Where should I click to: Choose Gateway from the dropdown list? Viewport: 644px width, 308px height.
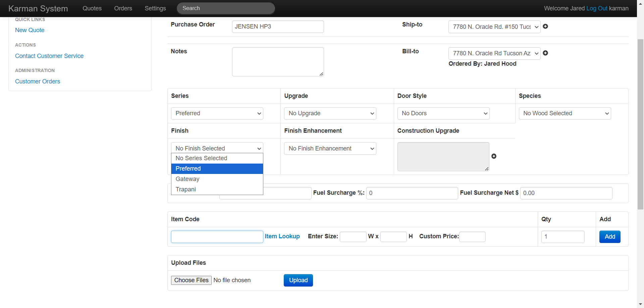tap(217, 179)
